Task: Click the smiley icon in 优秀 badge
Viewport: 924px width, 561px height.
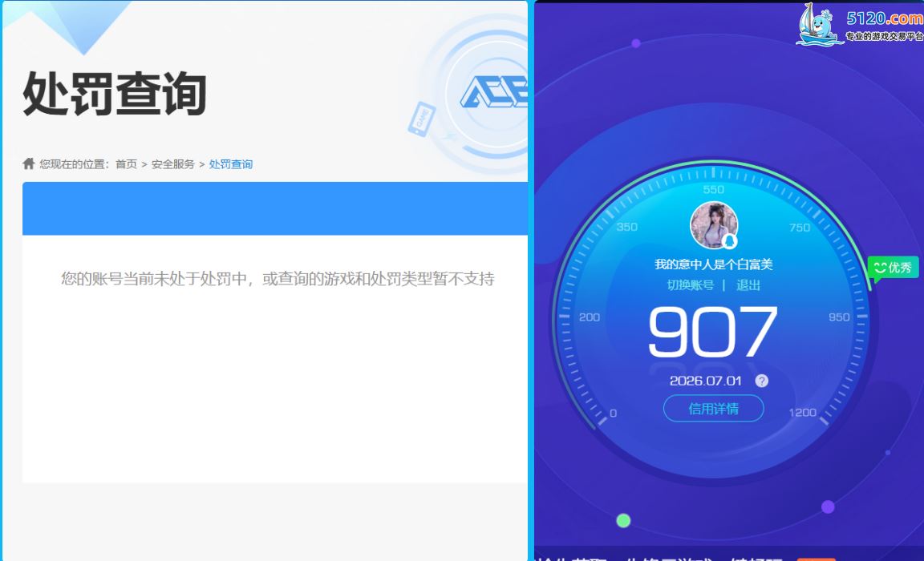Action: tap(880, 268)
